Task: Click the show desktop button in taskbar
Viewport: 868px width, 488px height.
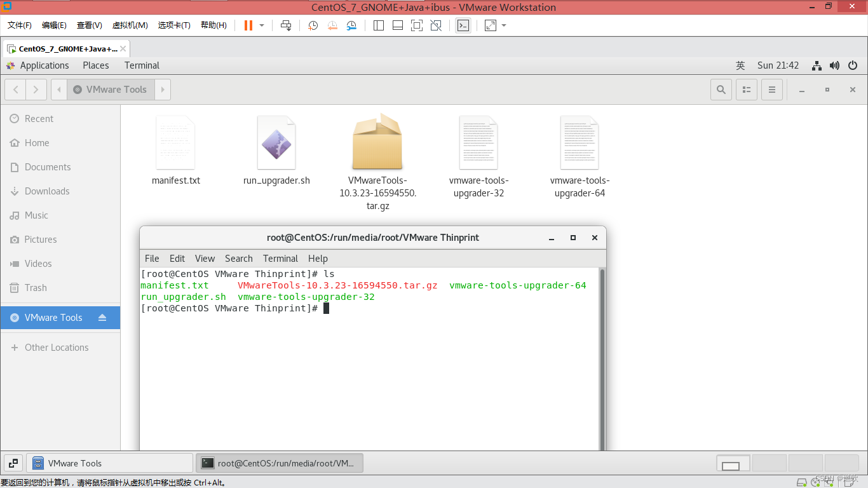Action: click(14, 463)
